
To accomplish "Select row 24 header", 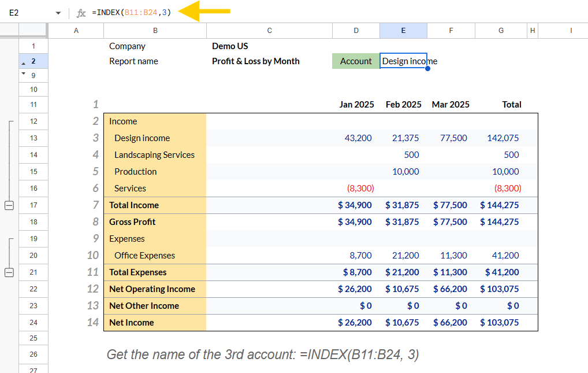I will tap(34, 322).
